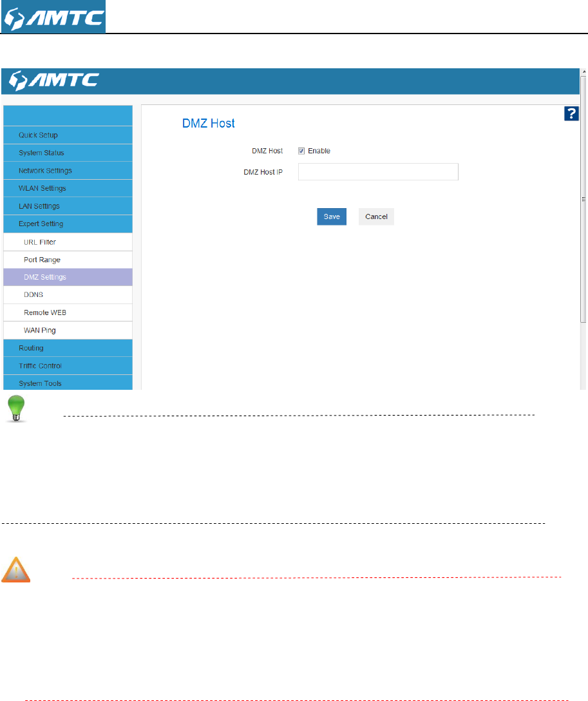Click the DMZ Host IP label
The image size is (588, 701).
(x=263, y=172)
